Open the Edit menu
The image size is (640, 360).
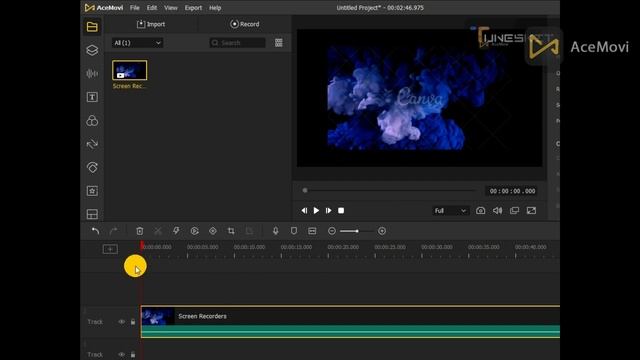click(x=152, y=8)
